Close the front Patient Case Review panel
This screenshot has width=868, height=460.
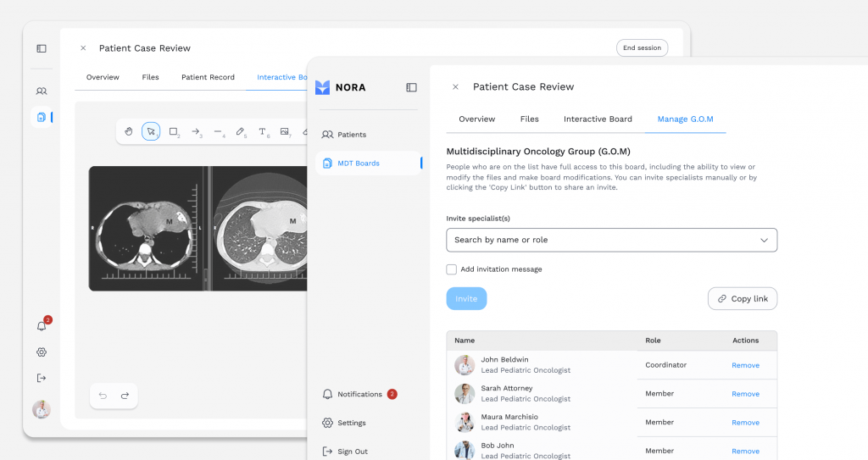[x=455, y=87]
